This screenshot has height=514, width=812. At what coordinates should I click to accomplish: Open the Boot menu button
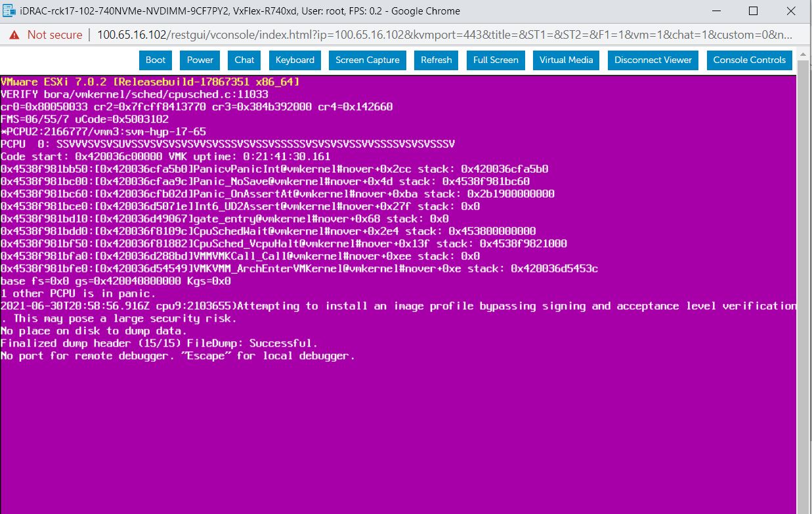coord(156,60)
